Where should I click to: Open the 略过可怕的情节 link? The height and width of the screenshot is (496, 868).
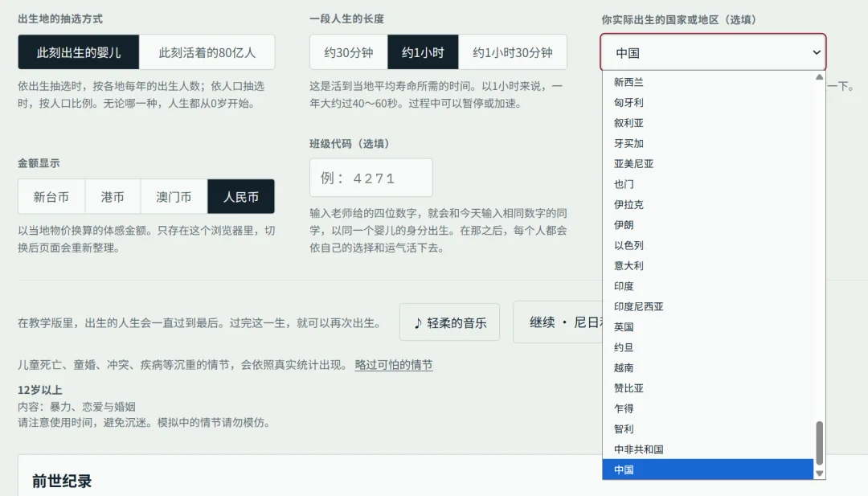tap(394, 365)
